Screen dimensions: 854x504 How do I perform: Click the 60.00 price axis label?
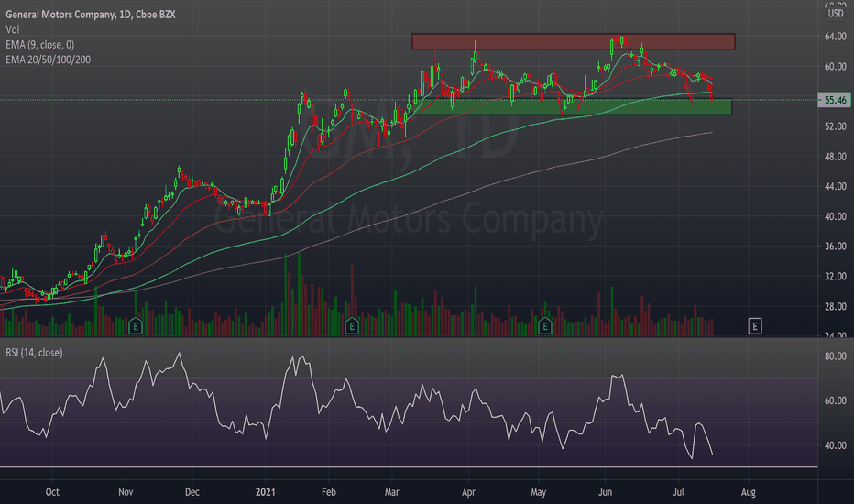tap(835, 67)
